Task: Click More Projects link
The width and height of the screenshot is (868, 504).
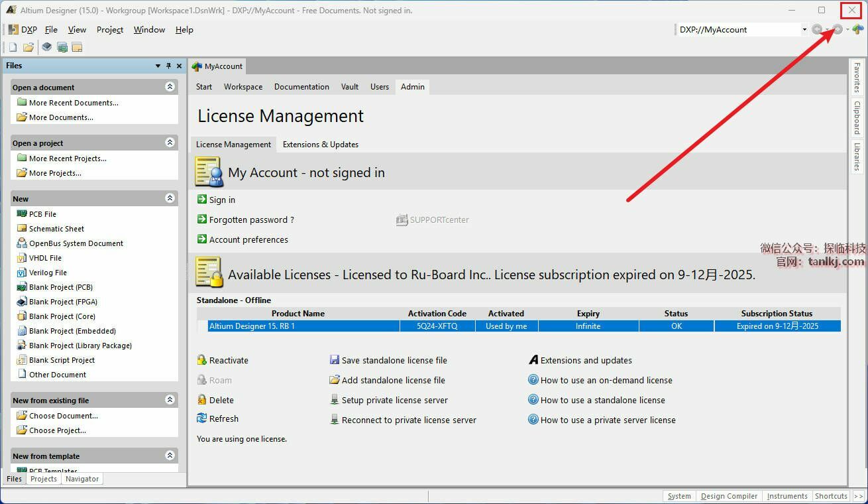Action: [55, 173]
